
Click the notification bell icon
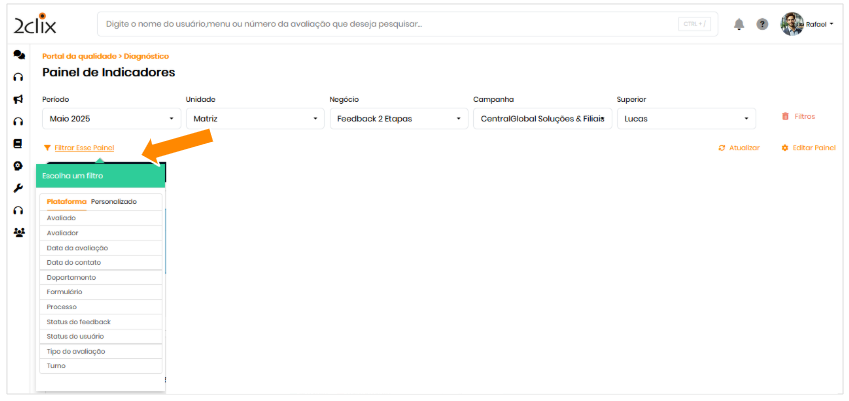(740, 24)
